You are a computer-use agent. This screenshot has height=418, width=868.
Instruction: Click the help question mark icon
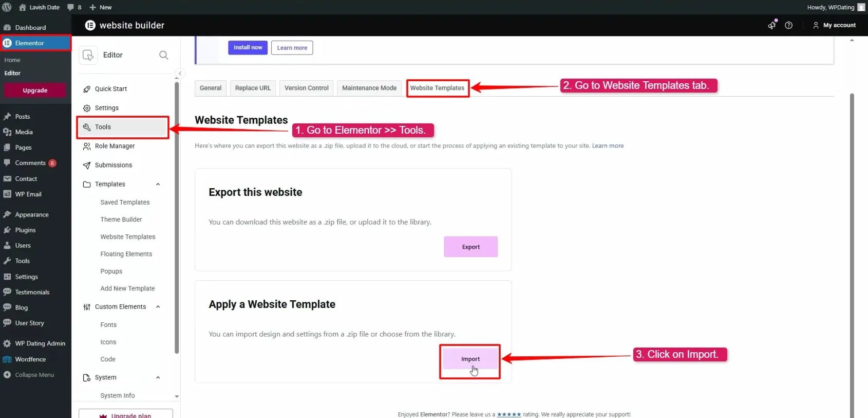point(789,25)
